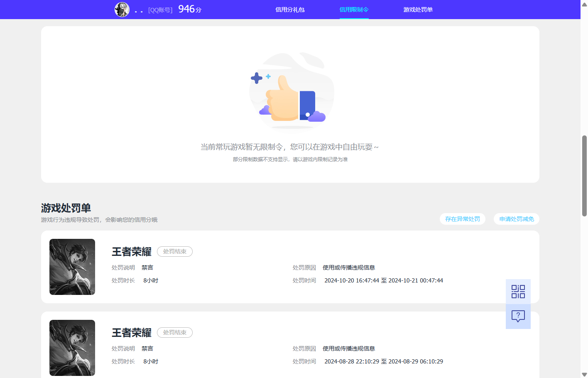Image resolution: width=588 pixels, height=378 pixels.
Task: Open the QR code icon panel
Action: (518, 291)
